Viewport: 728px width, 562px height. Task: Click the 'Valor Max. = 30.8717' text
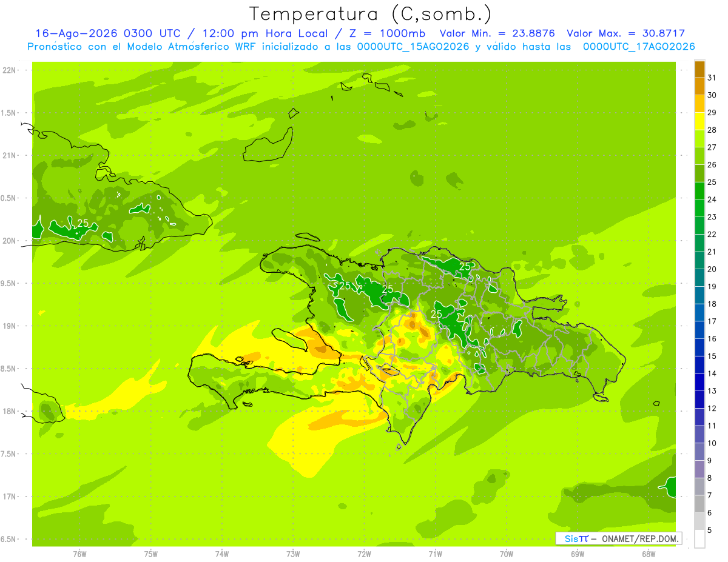[x=625, y=33]
